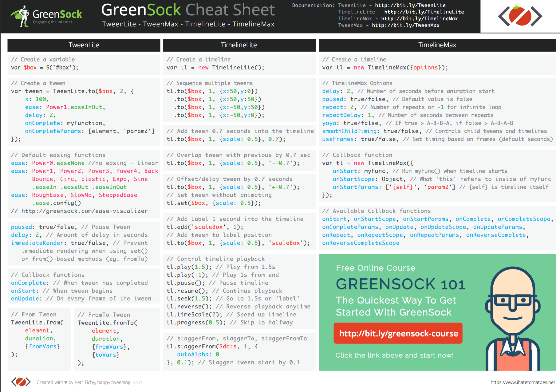Click 'var tl = new TimelineMax({options});' line
Screen dimensions: 560x392
(x=385, y=68)
